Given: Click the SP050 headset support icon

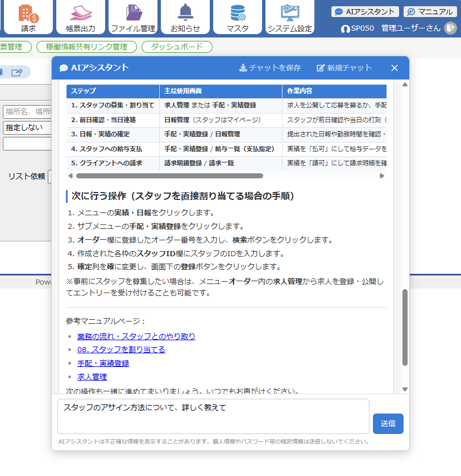Looking at the screenshot, I should (345, 29).
